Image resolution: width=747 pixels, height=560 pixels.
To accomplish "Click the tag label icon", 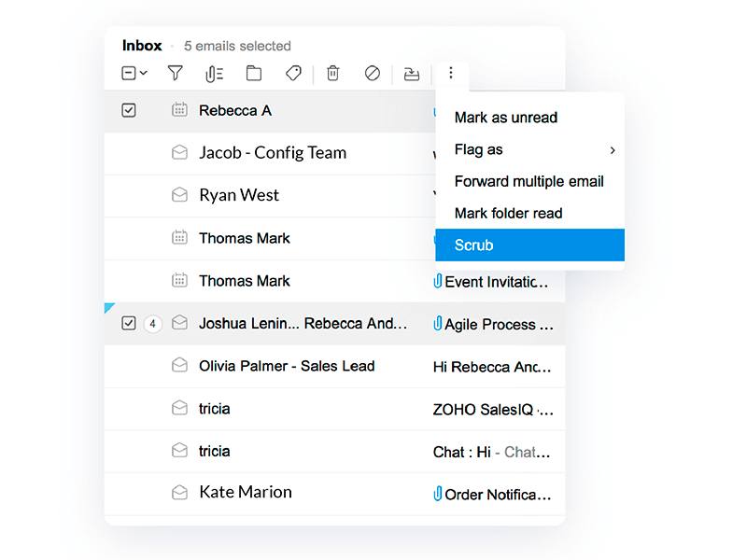I will pyautogui.click(x=293, y=73).
